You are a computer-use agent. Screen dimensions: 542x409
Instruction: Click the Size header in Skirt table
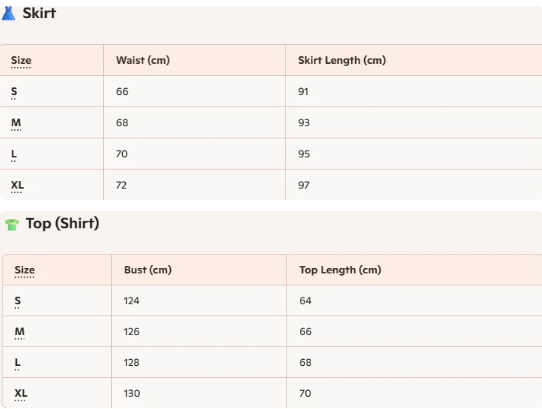(21, 60)
